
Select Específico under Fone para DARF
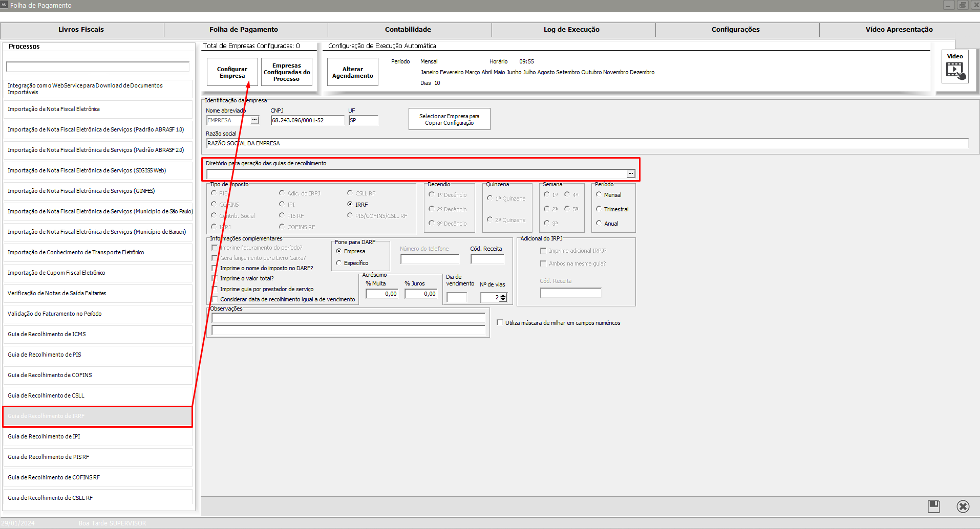338,263
